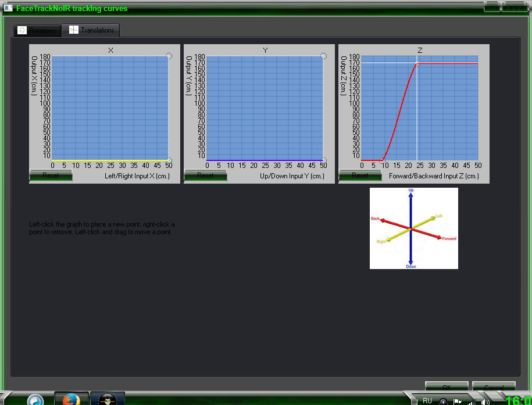Click the bottom-right point on X graph
532x405 pixels.
(169, 160)
